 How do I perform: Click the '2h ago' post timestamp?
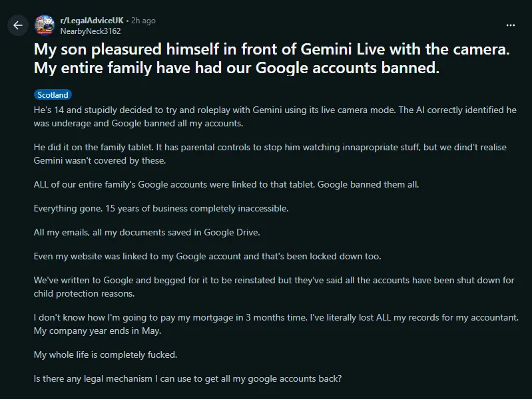click(144, 21)
